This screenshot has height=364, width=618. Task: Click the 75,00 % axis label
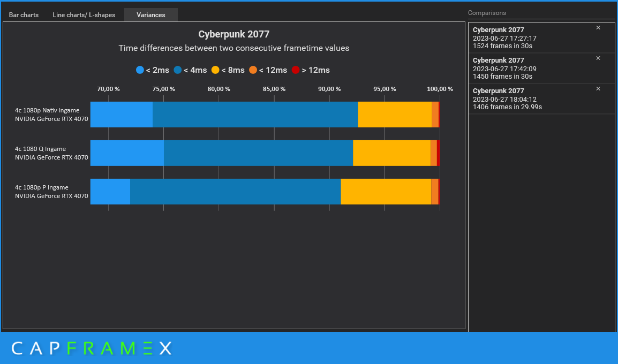click(163, 89)
